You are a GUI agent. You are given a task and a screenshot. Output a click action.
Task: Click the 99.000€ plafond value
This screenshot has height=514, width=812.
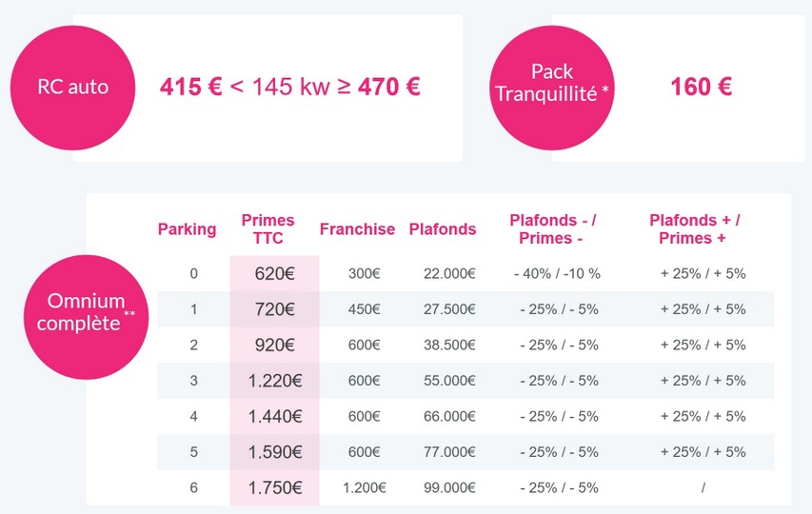click(449, 487)
